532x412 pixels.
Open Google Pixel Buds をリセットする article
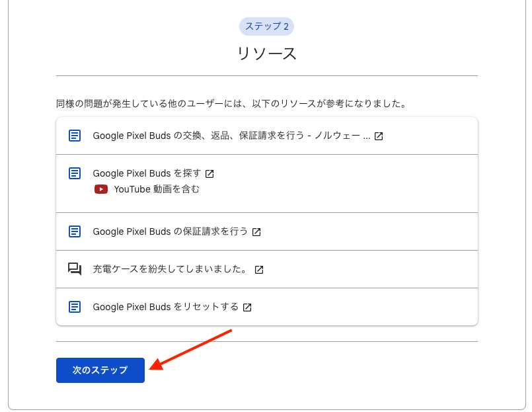[166, 307]
